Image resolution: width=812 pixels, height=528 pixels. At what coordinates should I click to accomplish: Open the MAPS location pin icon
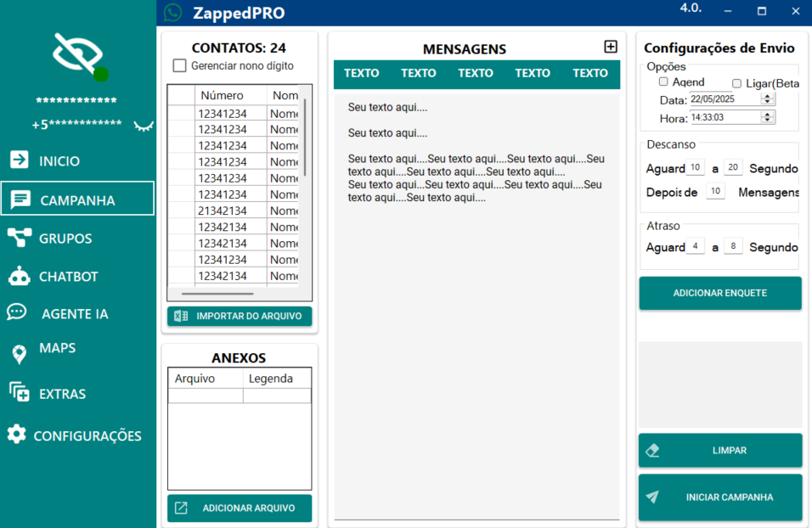click(x=20, y=355)
